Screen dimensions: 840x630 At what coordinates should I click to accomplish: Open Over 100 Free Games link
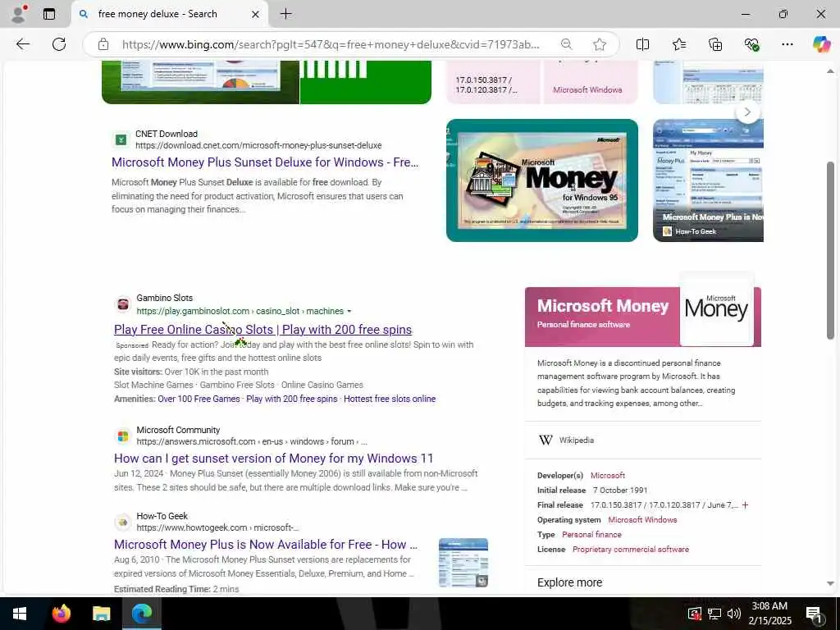coord(199,399)
